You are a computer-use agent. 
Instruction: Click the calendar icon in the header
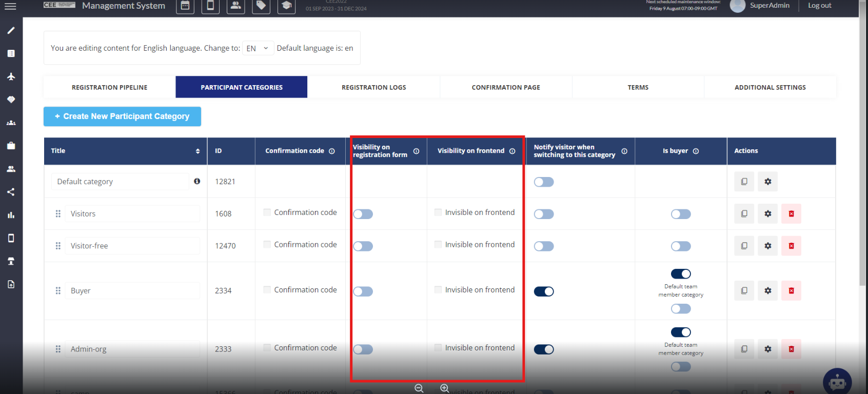[185, 6]
